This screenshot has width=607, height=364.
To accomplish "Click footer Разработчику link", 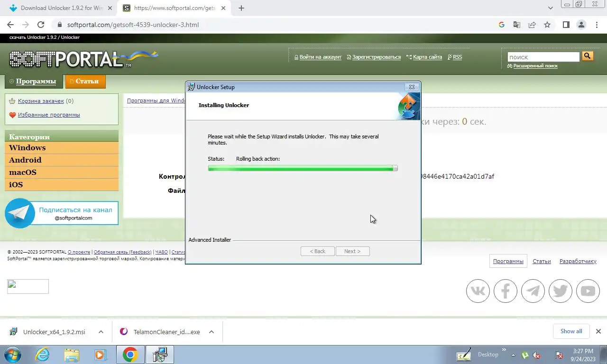I will [578, 261].
